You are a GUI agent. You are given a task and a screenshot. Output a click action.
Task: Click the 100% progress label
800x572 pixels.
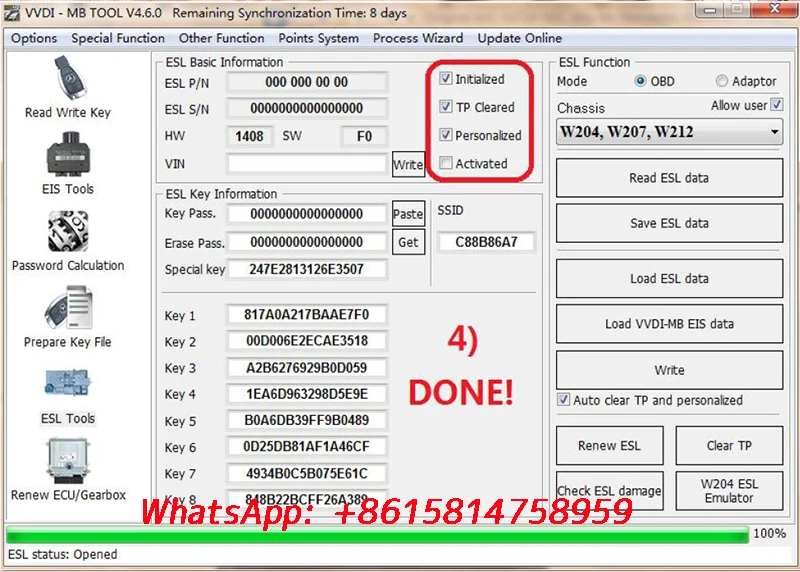click(769, 534)
